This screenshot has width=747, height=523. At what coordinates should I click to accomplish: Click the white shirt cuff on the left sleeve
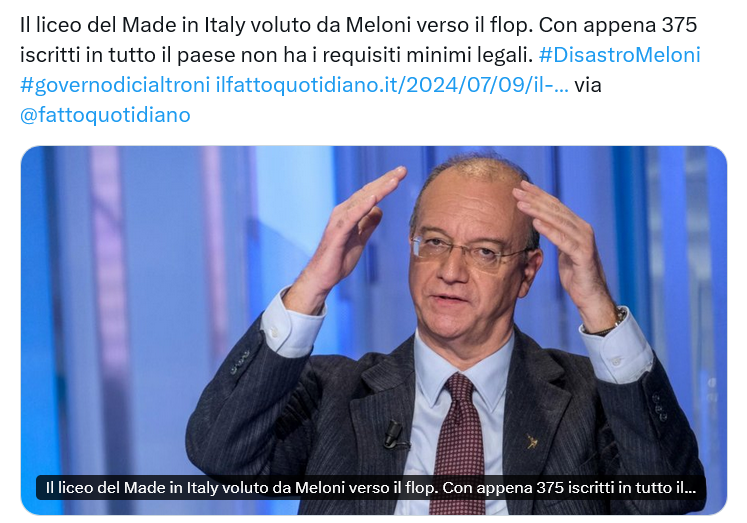coord(291,322)
